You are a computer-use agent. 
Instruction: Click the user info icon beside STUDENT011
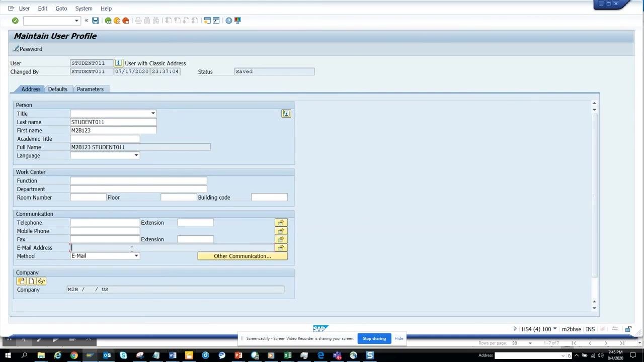[118, 63]
